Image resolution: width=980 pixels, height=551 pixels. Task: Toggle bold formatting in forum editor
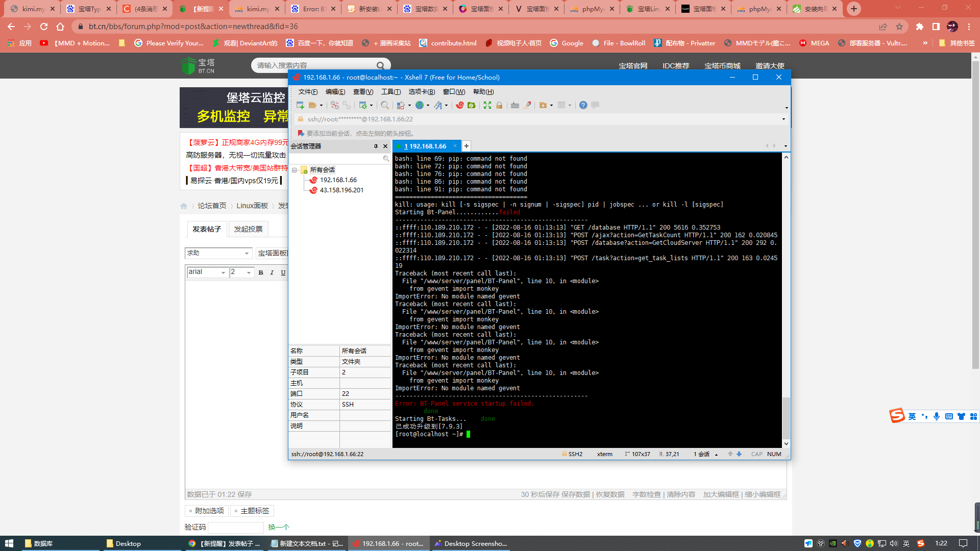(x=261, y=272)
